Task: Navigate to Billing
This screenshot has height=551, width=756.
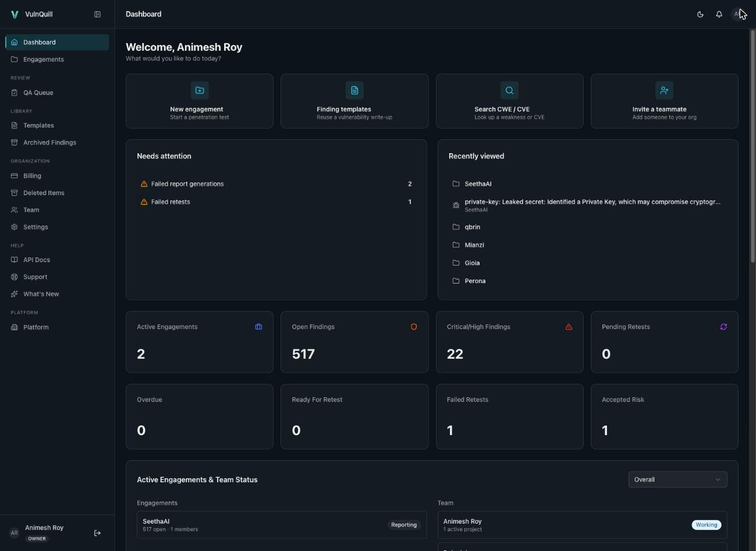Action: coord(57,176)
